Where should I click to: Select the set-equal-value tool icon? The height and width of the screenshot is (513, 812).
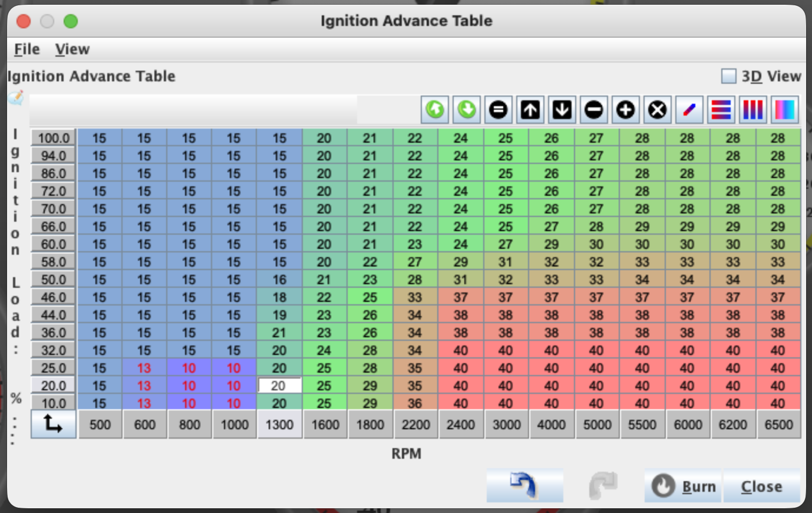(x=498, y=109)
